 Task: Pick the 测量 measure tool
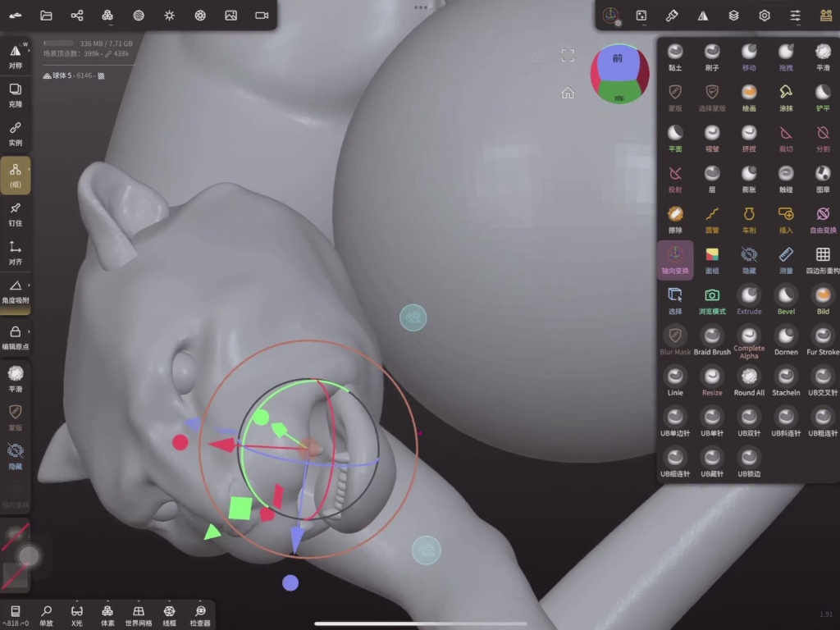pos(786,260)
